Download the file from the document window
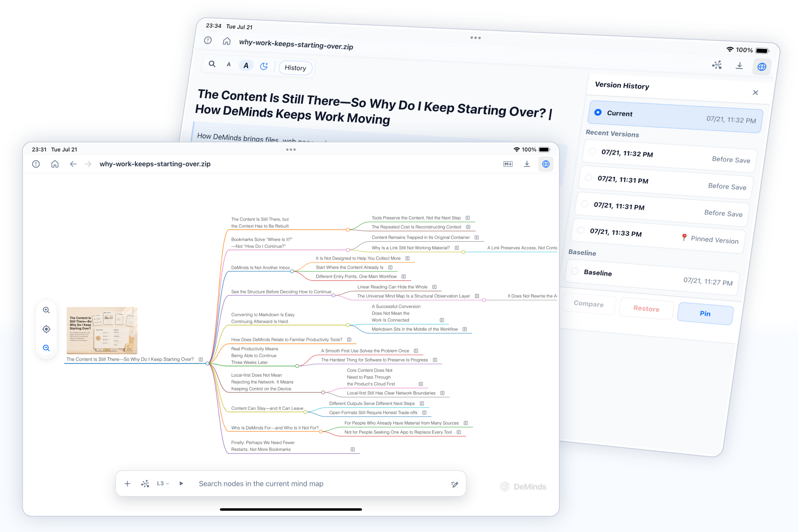Viewport: 798px width, 532px height. 739,66
